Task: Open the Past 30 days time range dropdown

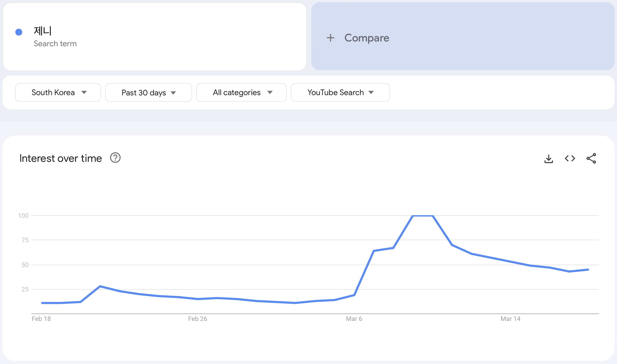Action: (149, 92)
